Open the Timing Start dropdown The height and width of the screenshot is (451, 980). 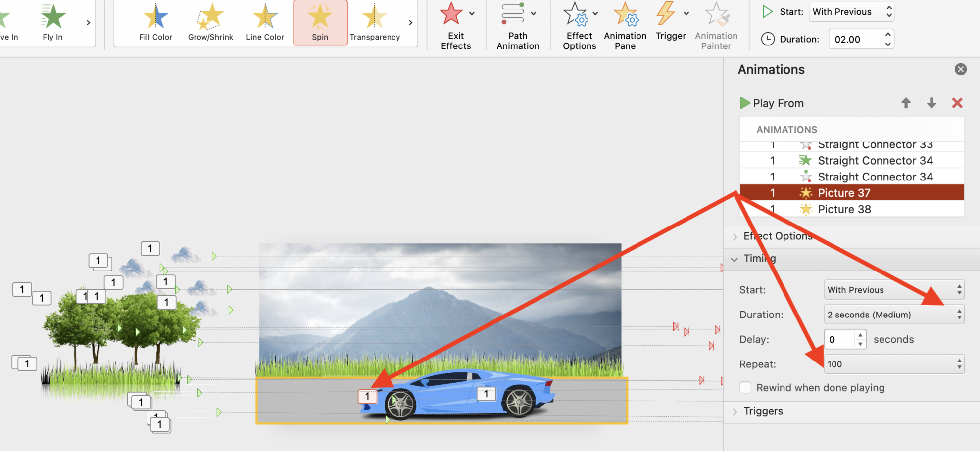coord(894,290)
